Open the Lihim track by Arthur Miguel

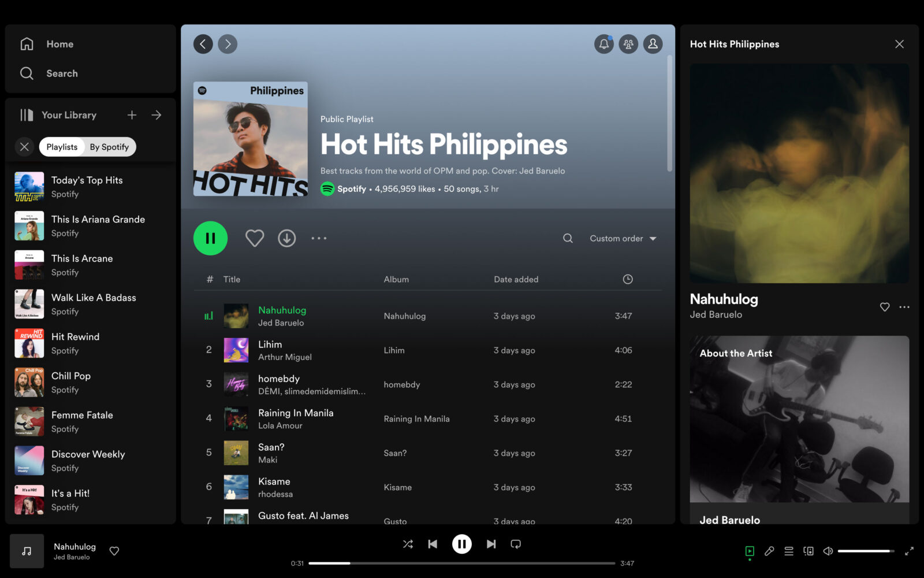pyautogui.click(x=270, y=344)
